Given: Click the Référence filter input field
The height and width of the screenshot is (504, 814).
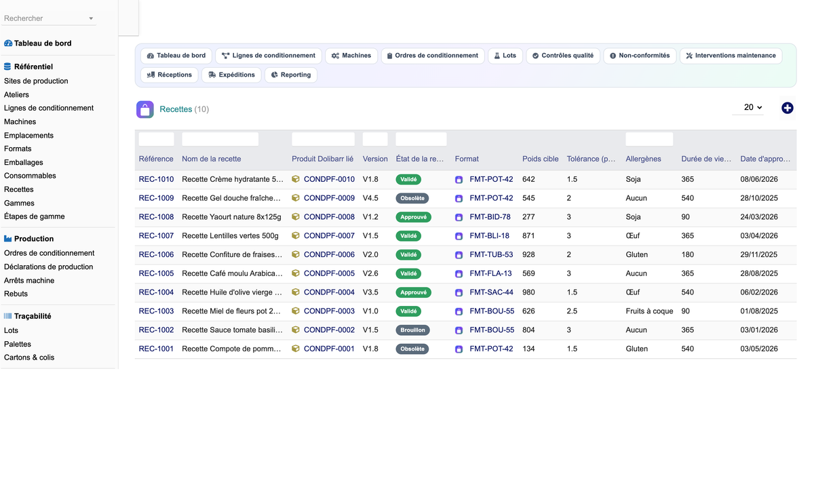Looking at the screenshot, I should coord(156,139).
